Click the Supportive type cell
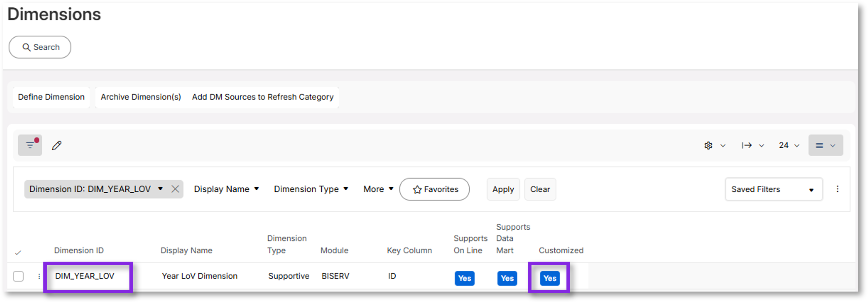 pyautogui.click(x=289, y=276)
